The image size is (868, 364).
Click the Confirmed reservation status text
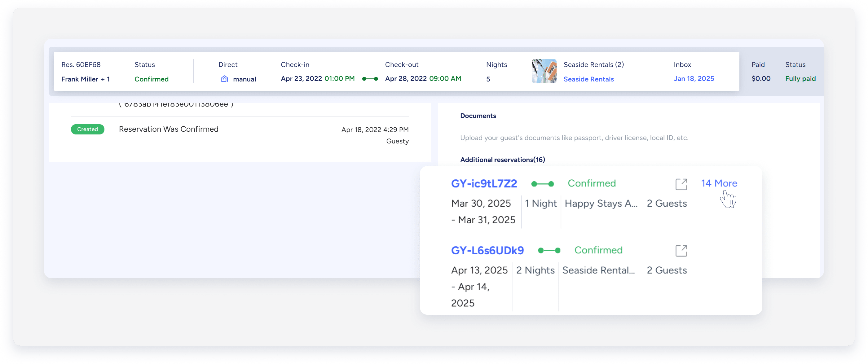point(151,79)
